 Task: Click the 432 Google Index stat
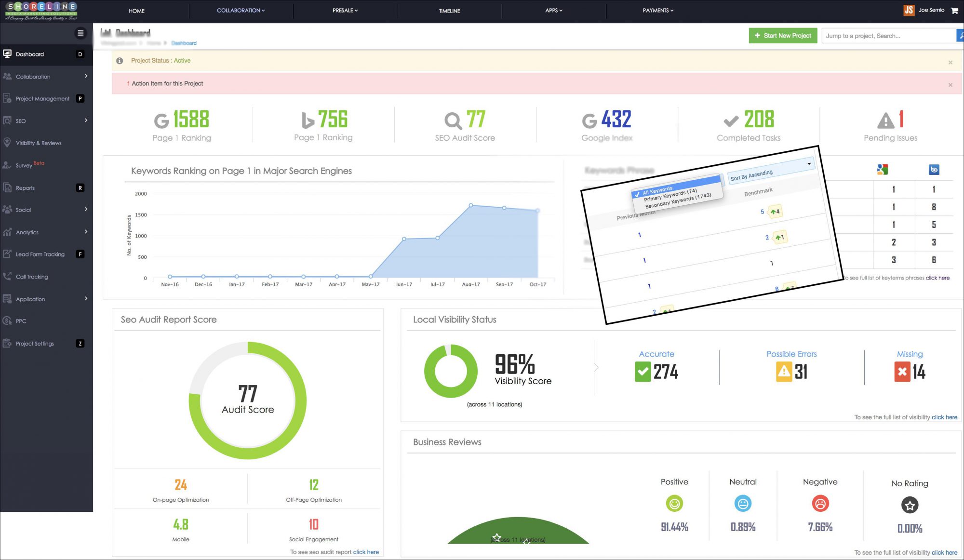(607, 125)
